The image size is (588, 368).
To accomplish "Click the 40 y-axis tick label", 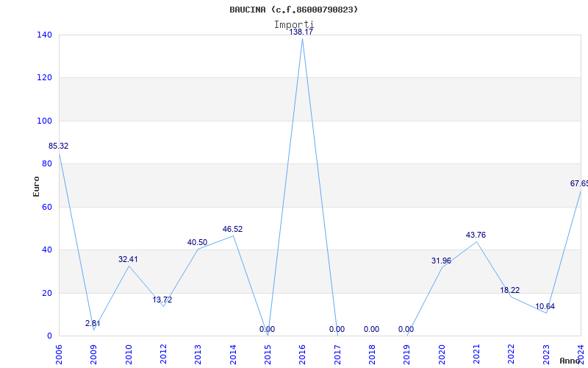I will pos(47,250).
